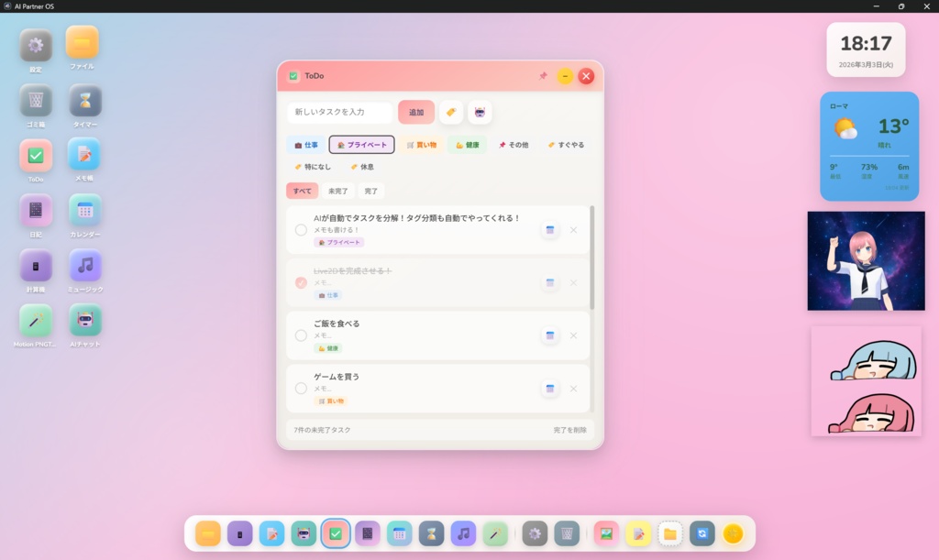Switch to the 未完了 filter tab
This screenshot has height=560, width=939.
337,191
